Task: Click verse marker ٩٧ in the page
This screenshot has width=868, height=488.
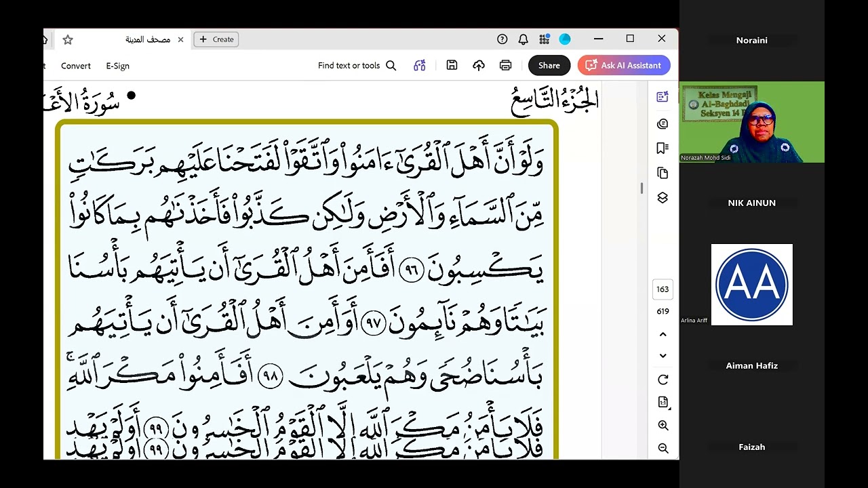Action: pos(374,323)
